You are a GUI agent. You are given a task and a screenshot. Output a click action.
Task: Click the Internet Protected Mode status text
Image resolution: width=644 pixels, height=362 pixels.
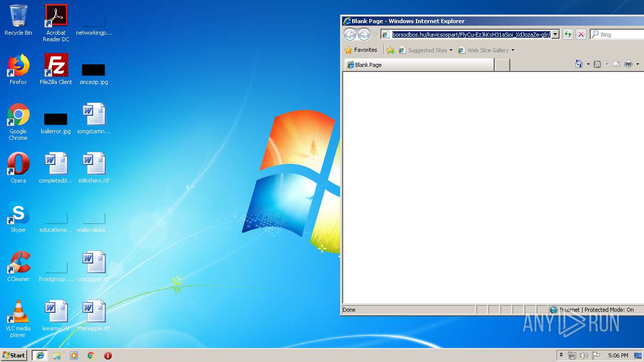tap(596, 310)
